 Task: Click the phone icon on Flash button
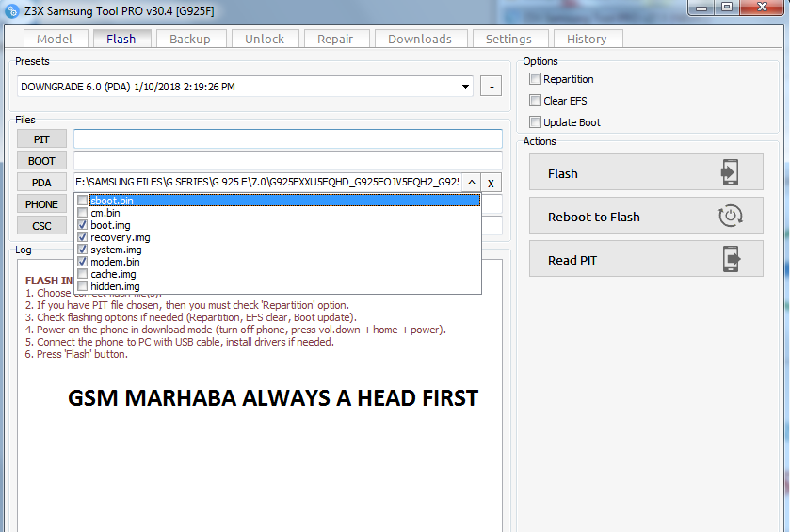[730, 172]
